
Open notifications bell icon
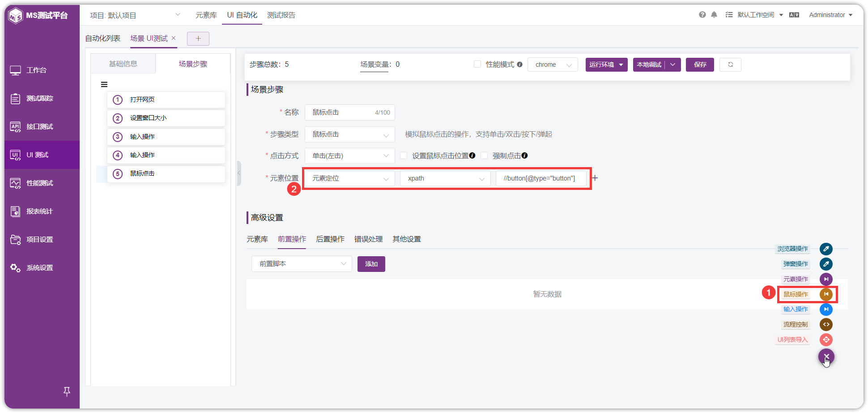[714, 15]
